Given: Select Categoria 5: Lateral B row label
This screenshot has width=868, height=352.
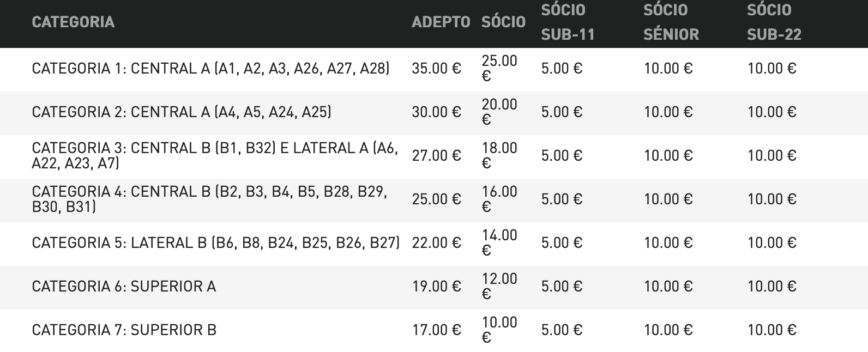Looking at the screenshot, I should [216, 243].
